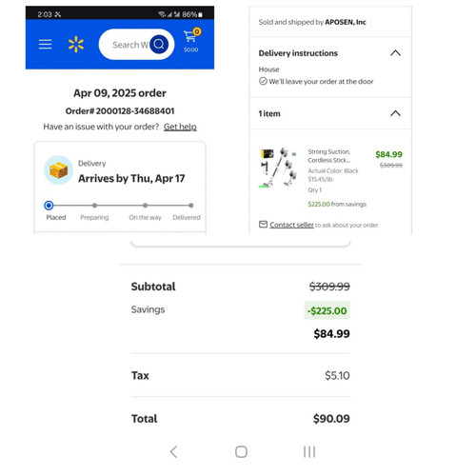Screen dimensions: 476x476
Task: Collapse the 1 item section
Action: [x=395, y=113]
